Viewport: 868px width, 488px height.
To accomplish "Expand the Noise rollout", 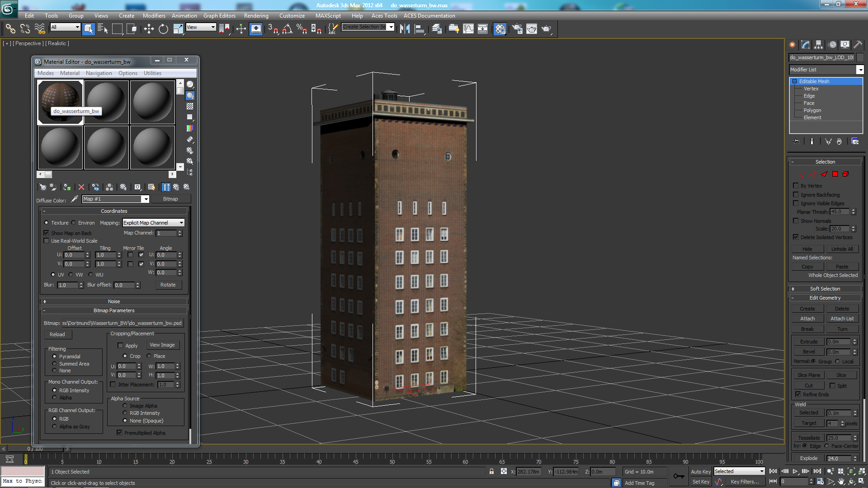I will coord(114,301).
